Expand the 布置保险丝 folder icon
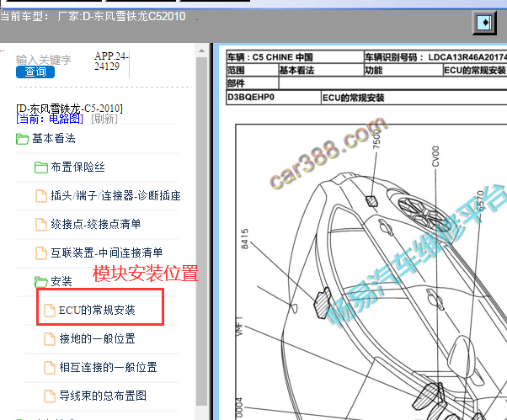This screenshot has height=420, width=507. click(41, 167)
